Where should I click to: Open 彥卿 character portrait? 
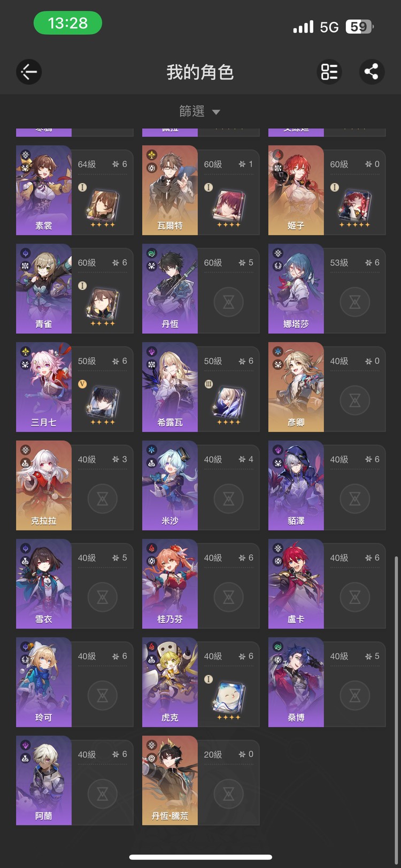pos(296,387)
